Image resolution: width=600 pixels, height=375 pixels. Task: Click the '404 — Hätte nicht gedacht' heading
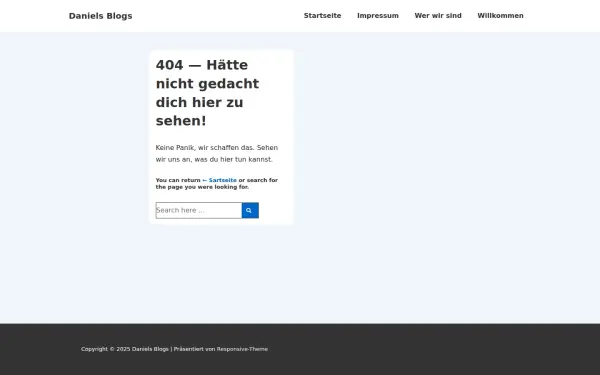[207, 93]
